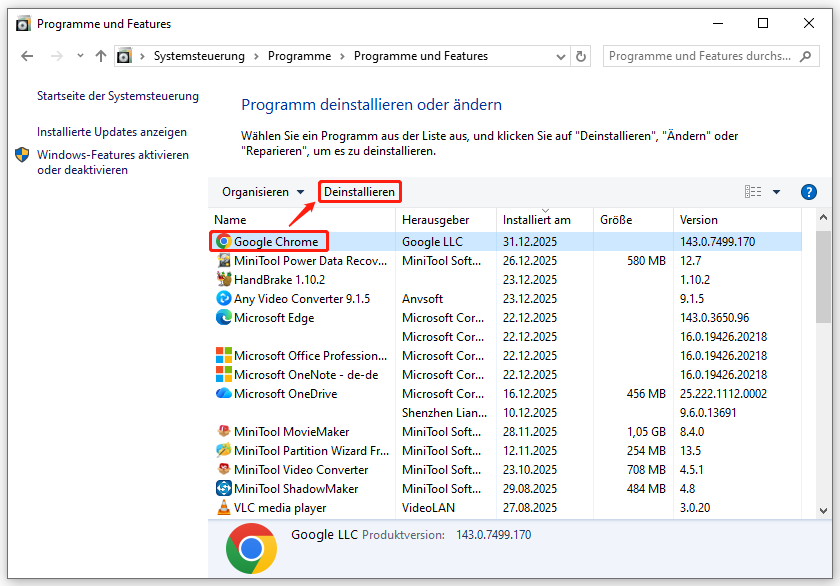This screenshot has height=586, width=840.
Task: Select the VLC media player cone icon
Action: click(225, 507)
